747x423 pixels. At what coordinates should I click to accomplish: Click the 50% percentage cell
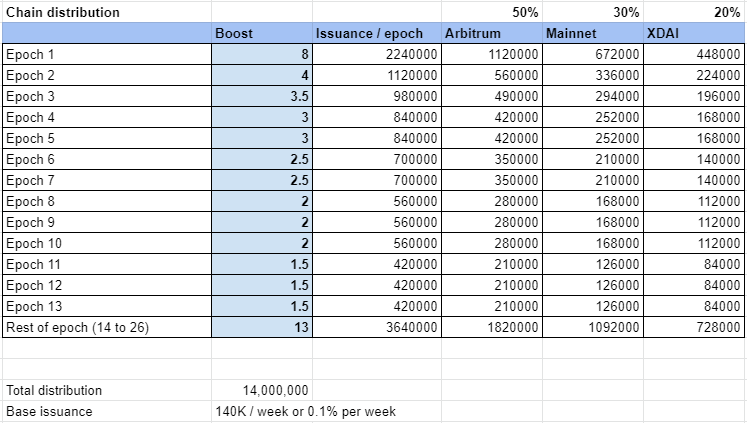492,12
